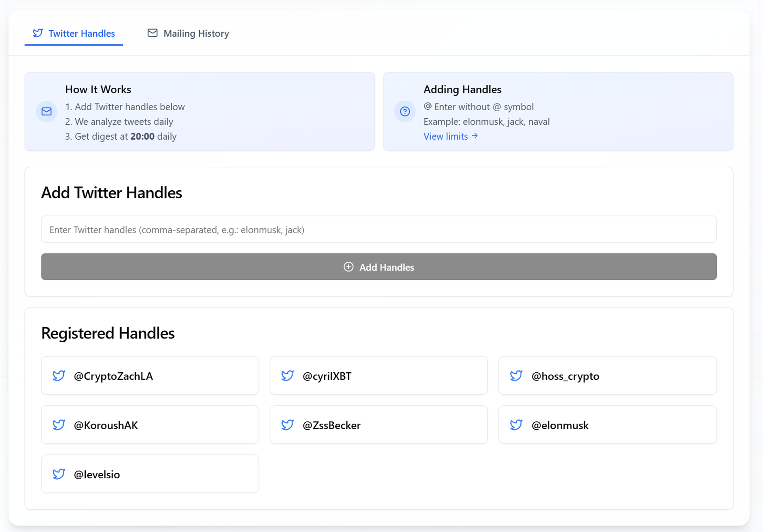Select the @elonmusk registered handle
763x532 pixels.
(x=607, y=425)
